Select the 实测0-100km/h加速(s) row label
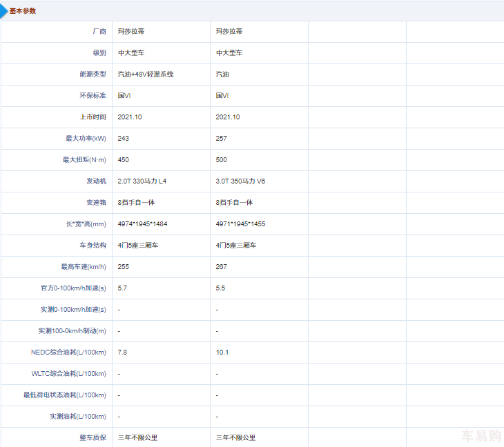This screenshot has height=447, width=504. pyautogui.click(x=73, y=310)
